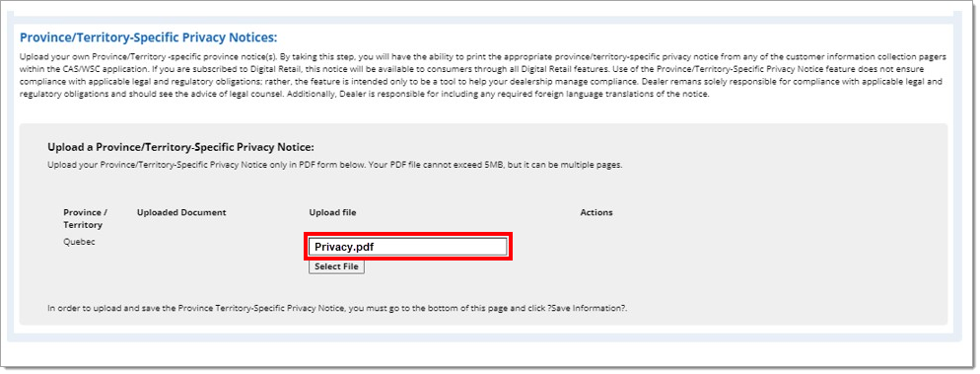Click the Privacy.pdf file name field
Viewport: 980px width, 374px height.
407,247
